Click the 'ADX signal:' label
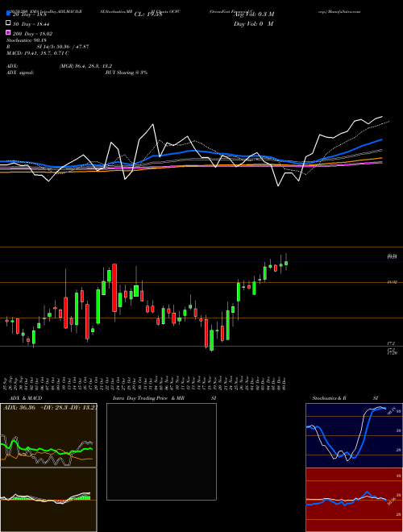The image size is (403, 532). point(20,73)
